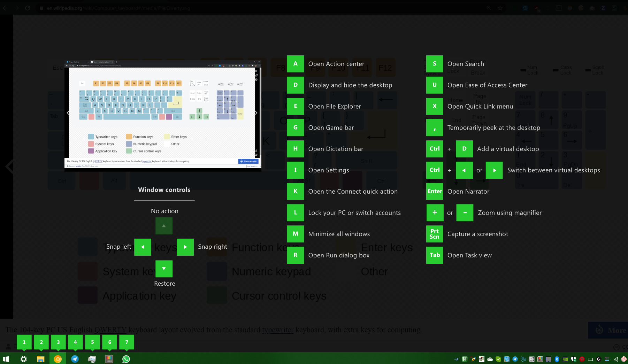
Task: Launch TeamViewer from the system tray
Action: click(582, 359)
